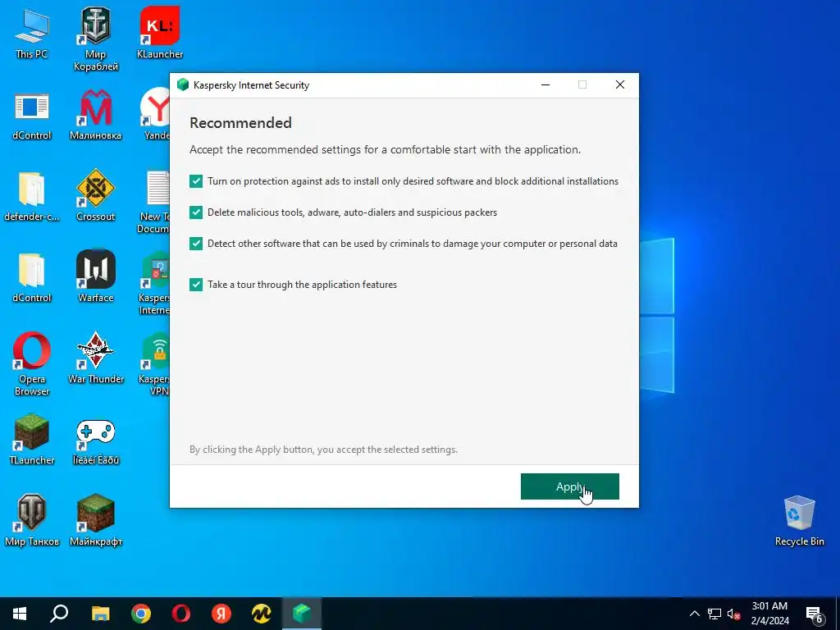
Task: Minimize the Kaspersky Internet Security window
Action: (x=546, y=84)
